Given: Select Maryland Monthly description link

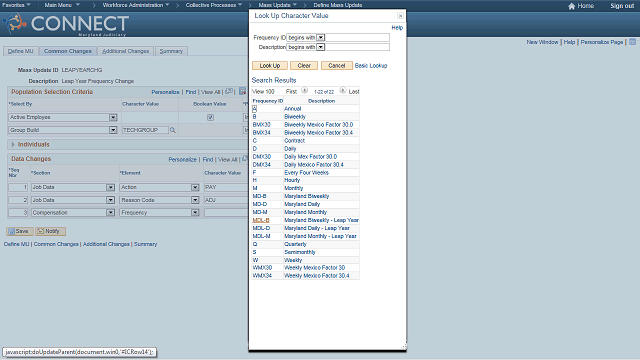Looking at the screenshot, I should coord(306,212).
